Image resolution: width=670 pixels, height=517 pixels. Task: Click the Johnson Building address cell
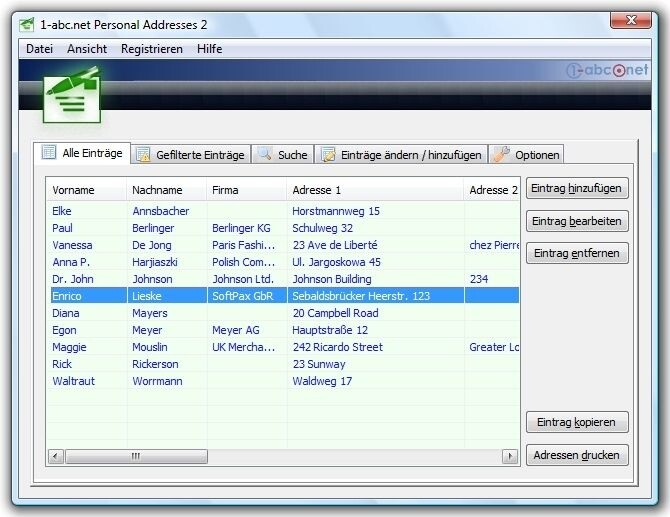332,279
